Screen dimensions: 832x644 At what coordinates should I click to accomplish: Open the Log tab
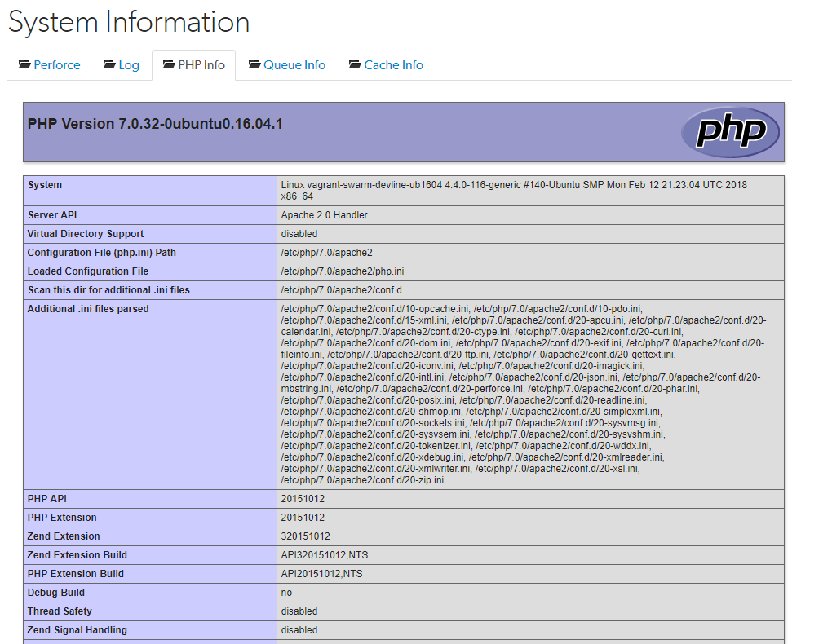click(127, 64)
